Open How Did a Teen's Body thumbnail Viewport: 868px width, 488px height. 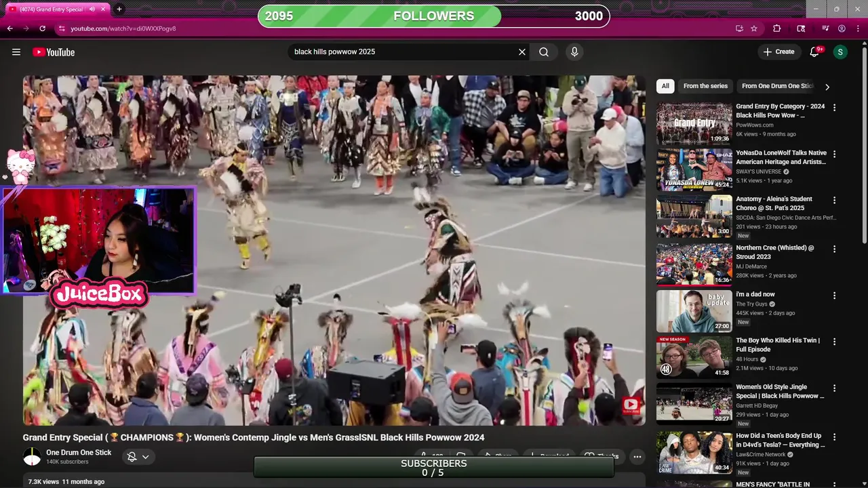click(x=694, y=453)
